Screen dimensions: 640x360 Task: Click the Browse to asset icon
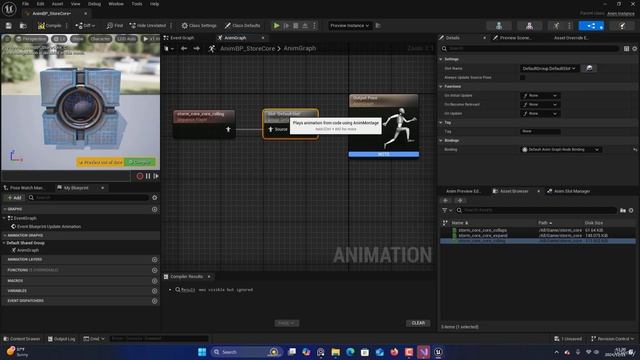(x=23, y=26)
